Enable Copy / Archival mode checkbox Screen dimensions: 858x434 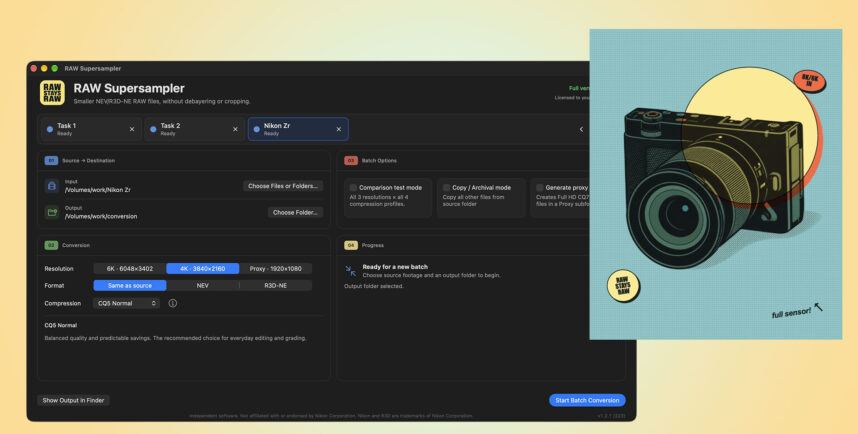447,187
